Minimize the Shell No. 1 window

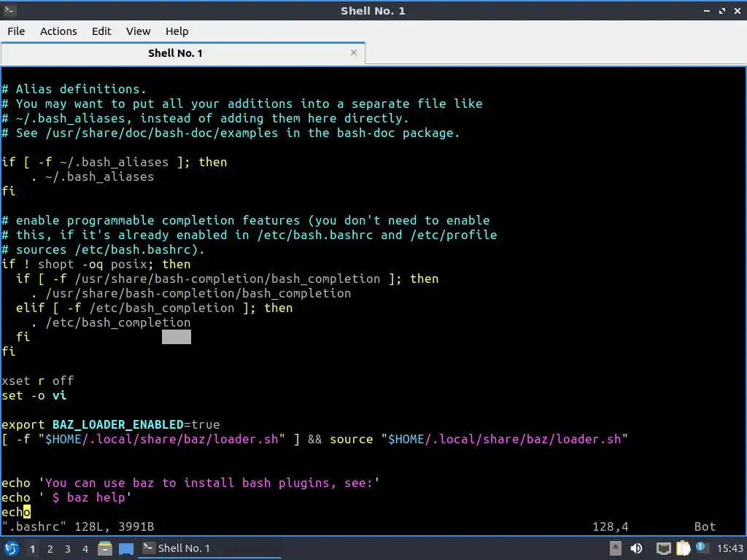coord(707,10)
